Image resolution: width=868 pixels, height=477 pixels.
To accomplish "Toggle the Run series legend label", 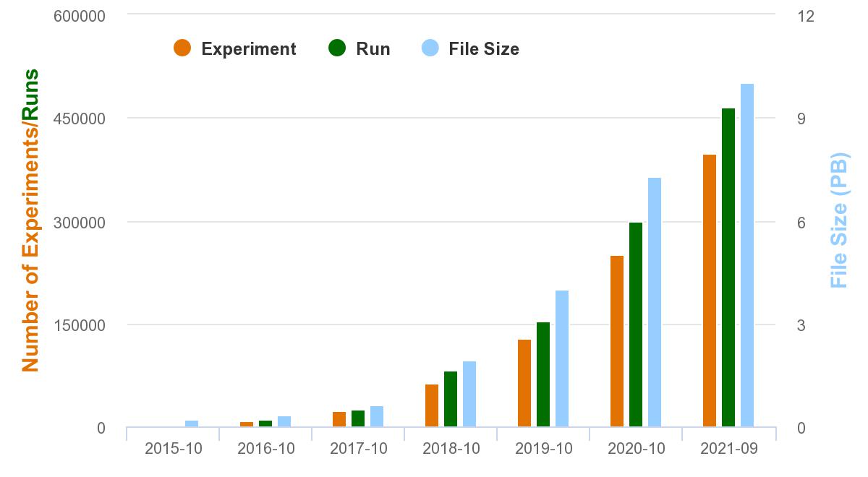I will click(x=373, y=49).
